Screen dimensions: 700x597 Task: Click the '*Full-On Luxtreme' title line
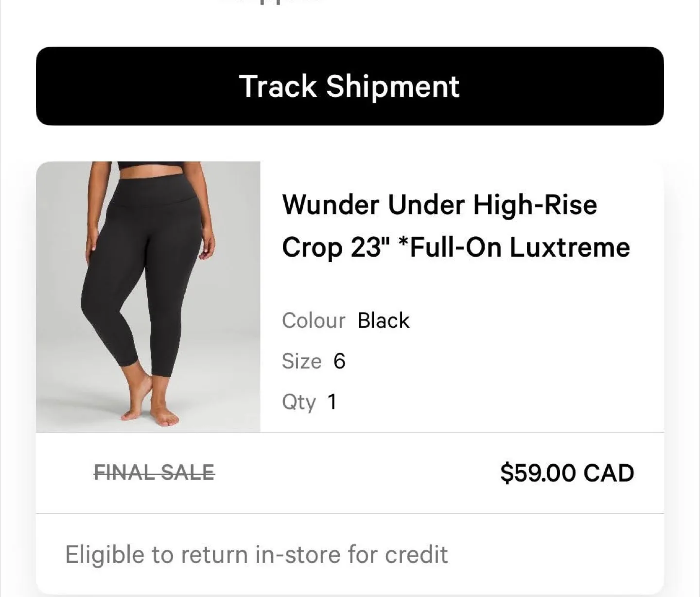519,247
